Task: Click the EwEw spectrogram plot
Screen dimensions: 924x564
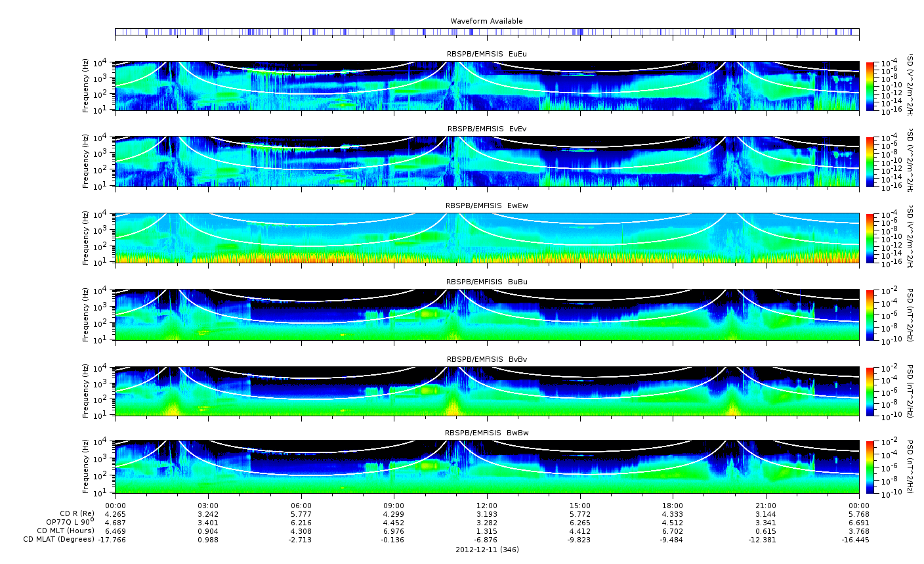Action: [x=487, y=238]
